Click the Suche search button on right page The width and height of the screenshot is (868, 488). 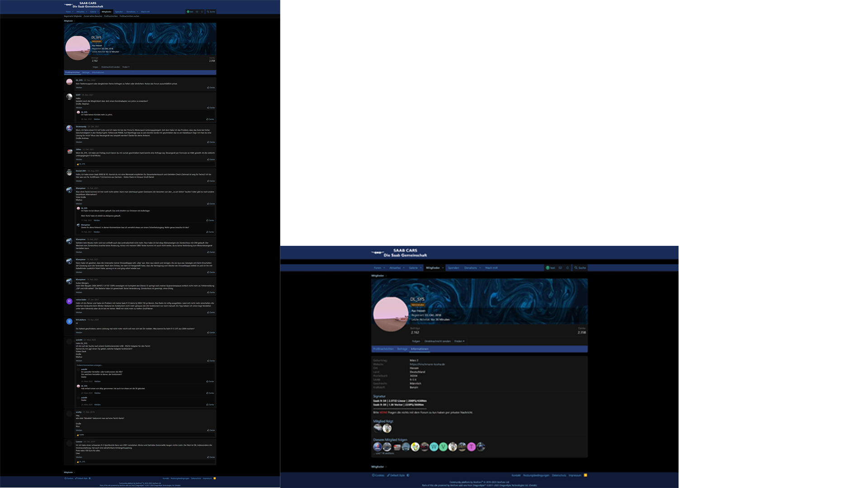580,268
